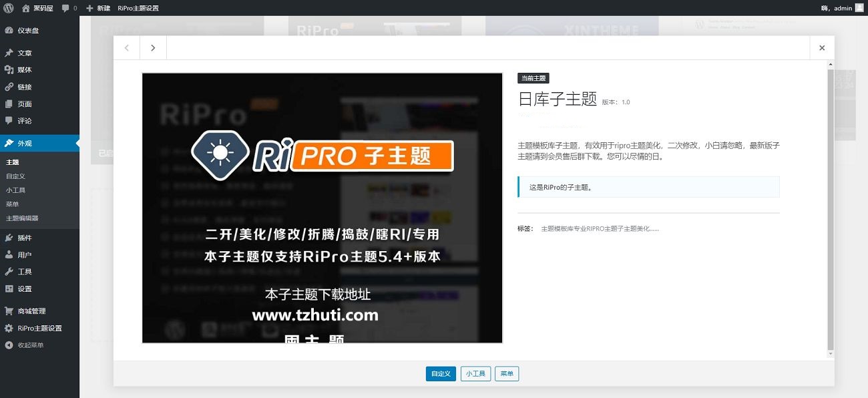This screenshot has width=868, height=398.
Task: Select 主题 submenu item
Action: click(13, 162)
